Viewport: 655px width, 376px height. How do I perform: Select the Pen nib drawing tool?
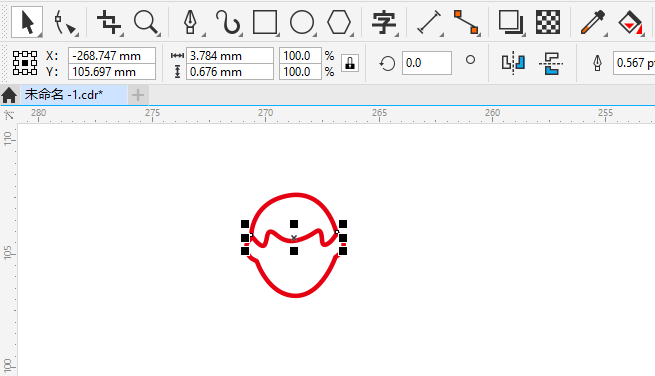click(x=191, y=23)
